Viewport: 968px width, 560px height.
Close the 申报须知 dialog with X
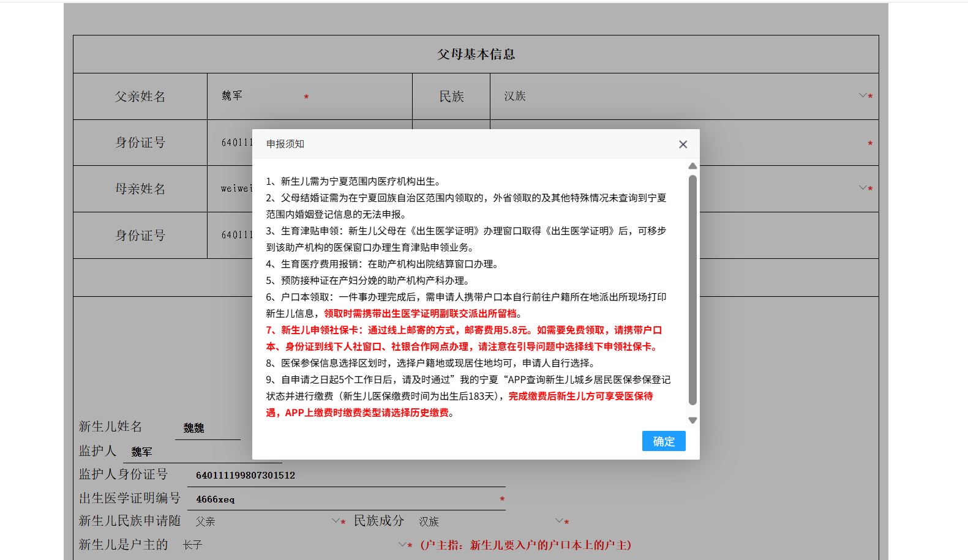[x=683, y=144]
